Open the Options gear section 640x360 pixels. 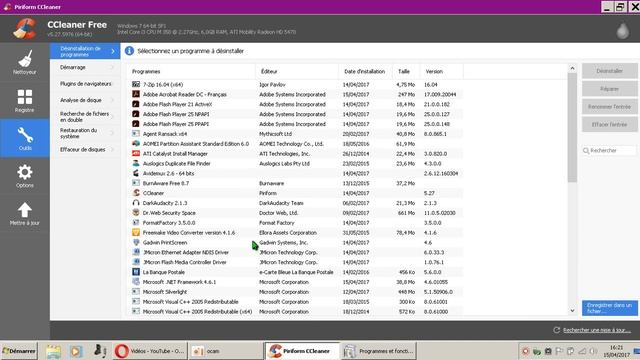click(x=24, y=176)
